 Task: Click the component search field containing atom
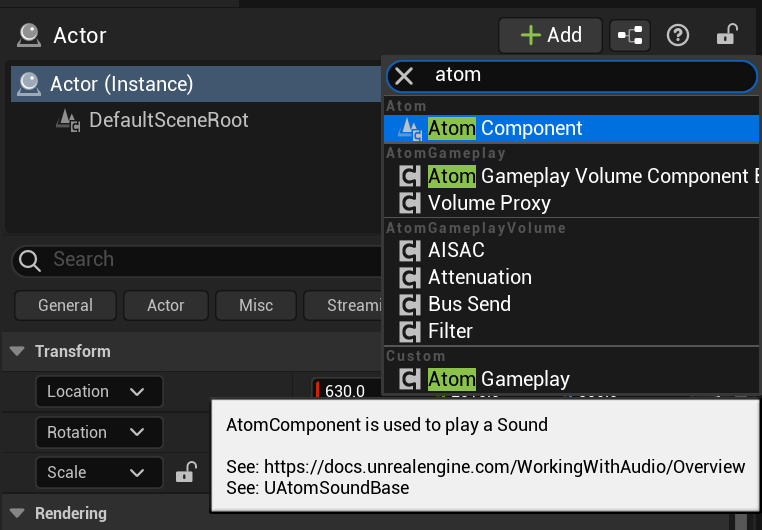tap(572, 76)
